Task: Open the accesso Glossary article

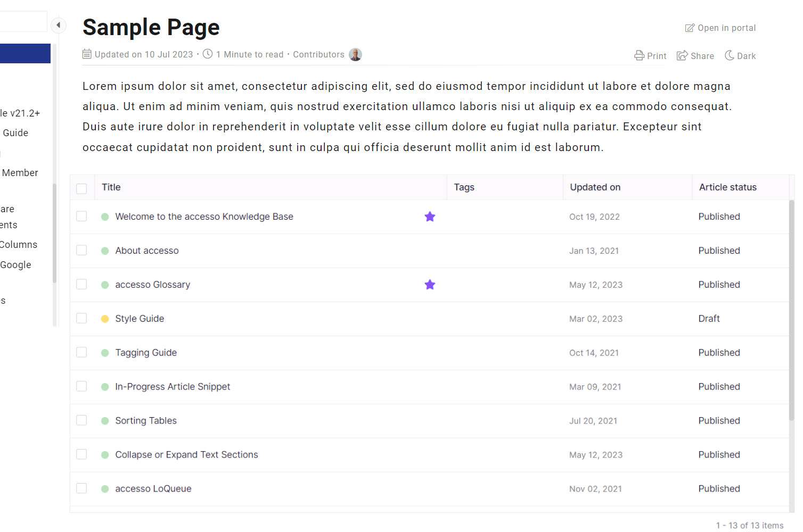Action: click(x=152, y=285)
